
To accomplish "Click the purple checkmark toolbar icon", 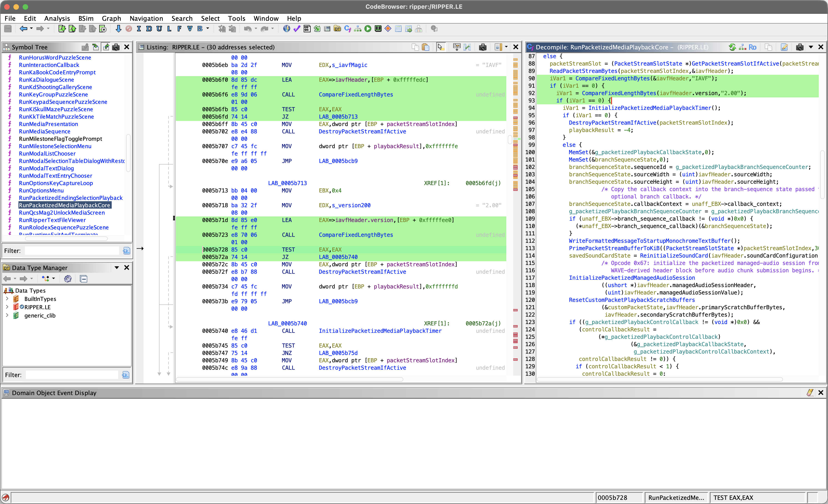I will tap(297, 29).
